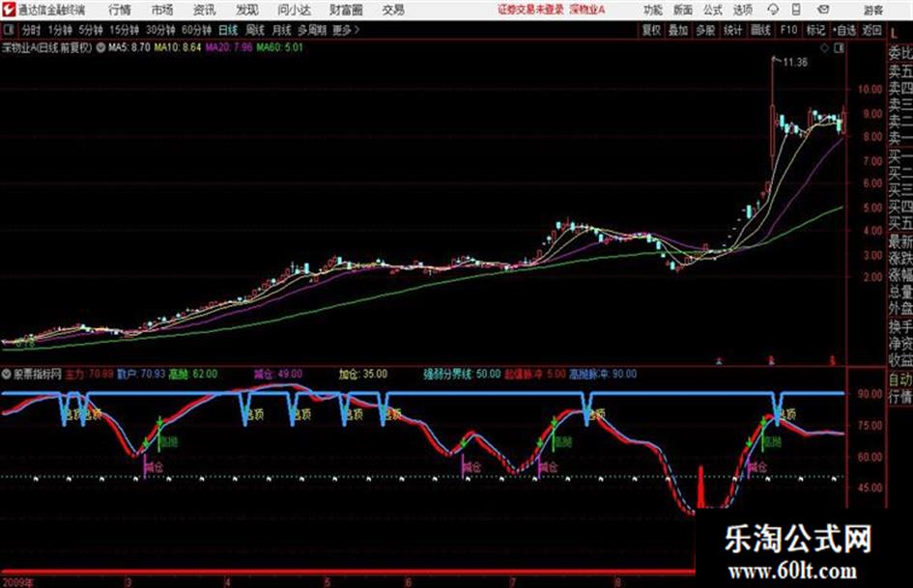
Task: Click the 深物业A stock name in title bar
Action: pos(587,10)
